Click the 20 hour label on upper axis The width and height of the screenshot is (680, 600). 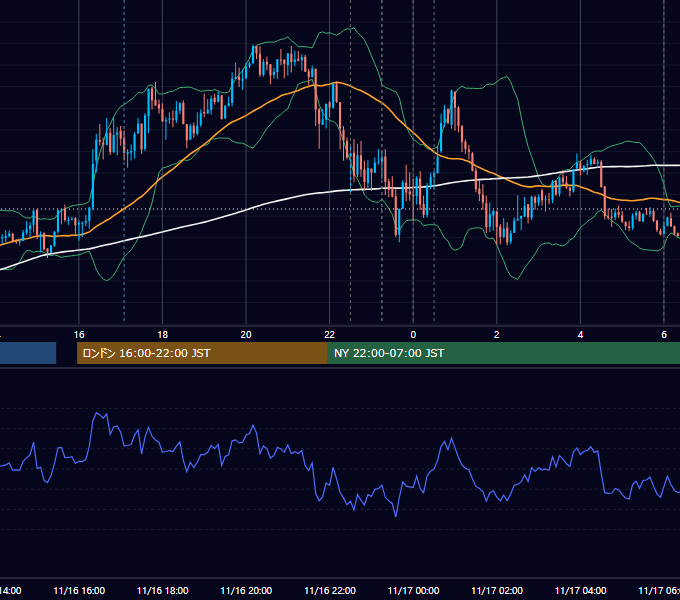click(246, 335)
